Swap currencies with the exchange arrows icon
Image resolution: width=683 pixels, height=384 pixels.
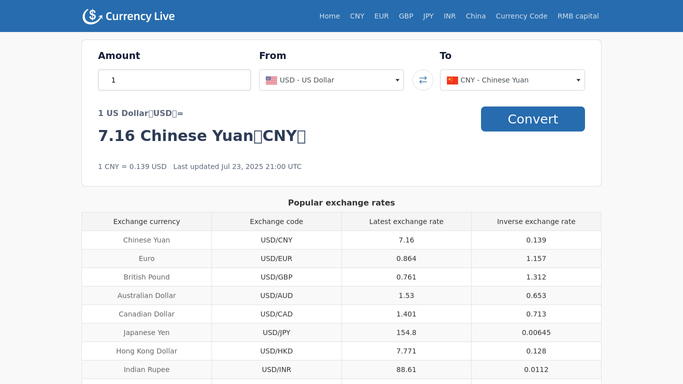coord(423,80)
